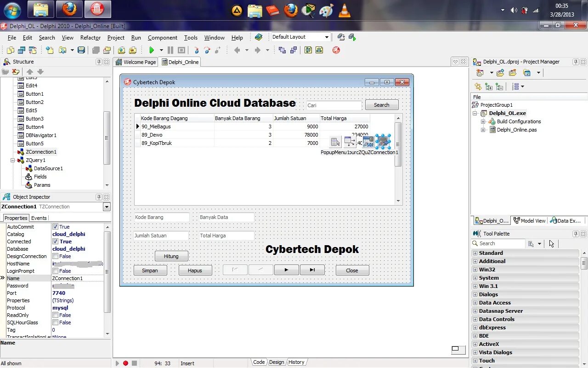Click the Trace Into debug icon
Screen dimensions: 588x368
196,50
